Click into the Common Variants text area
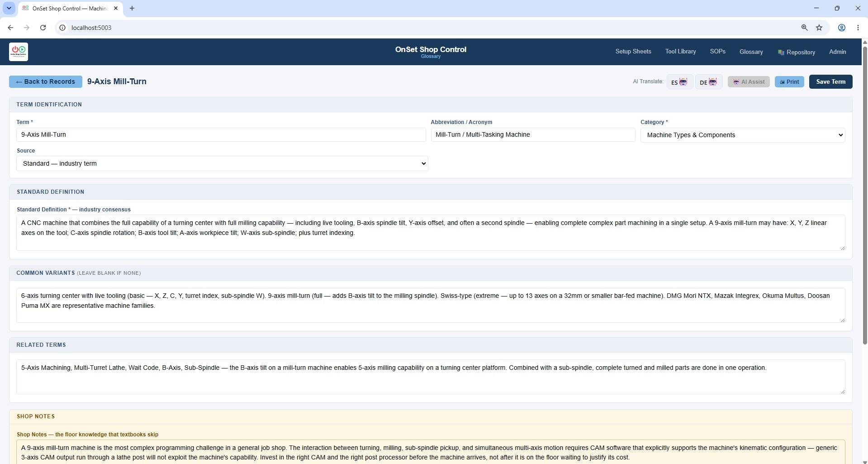Screen dimensions: 868x464 click(x=431, y=305)
